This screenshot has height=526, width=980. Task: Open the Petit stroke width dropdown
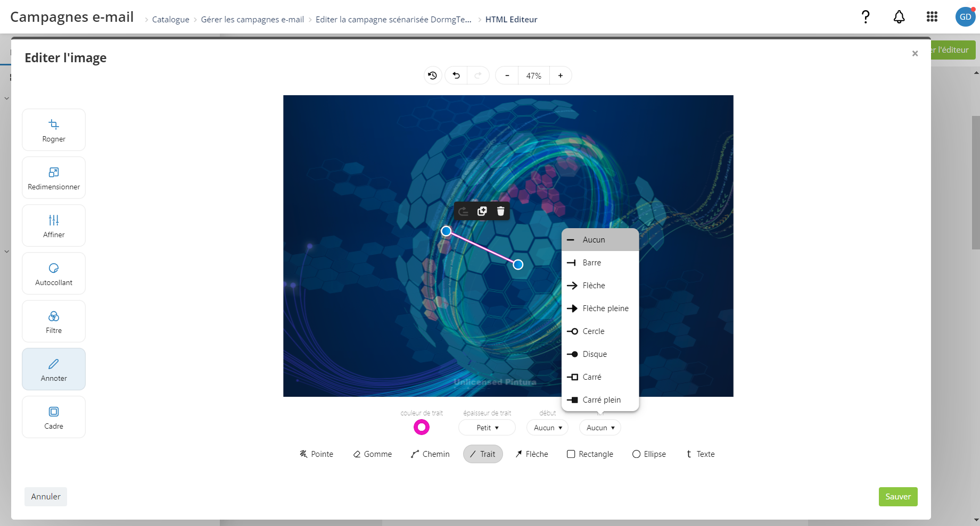487,428
